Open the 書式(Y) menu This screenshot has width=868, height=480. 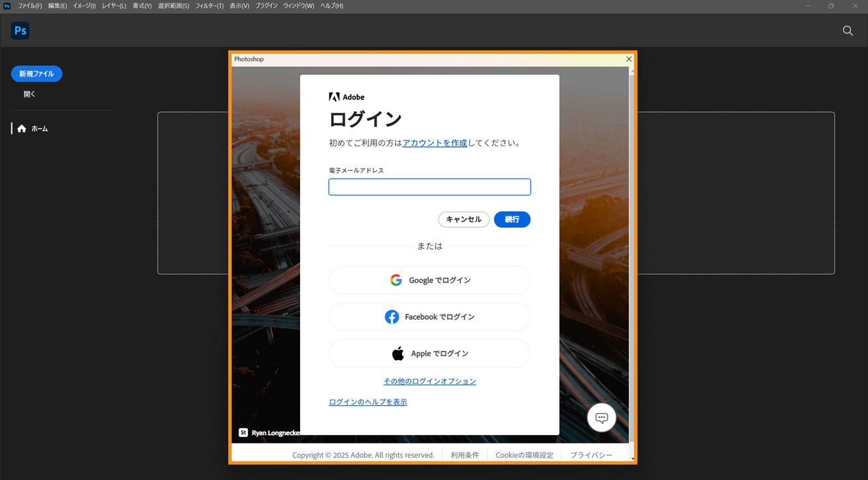click(x=142, y=6)
